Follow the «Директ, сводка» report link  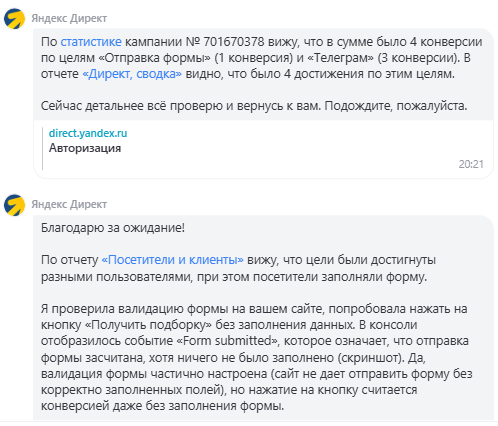click(x=132, y=74)
